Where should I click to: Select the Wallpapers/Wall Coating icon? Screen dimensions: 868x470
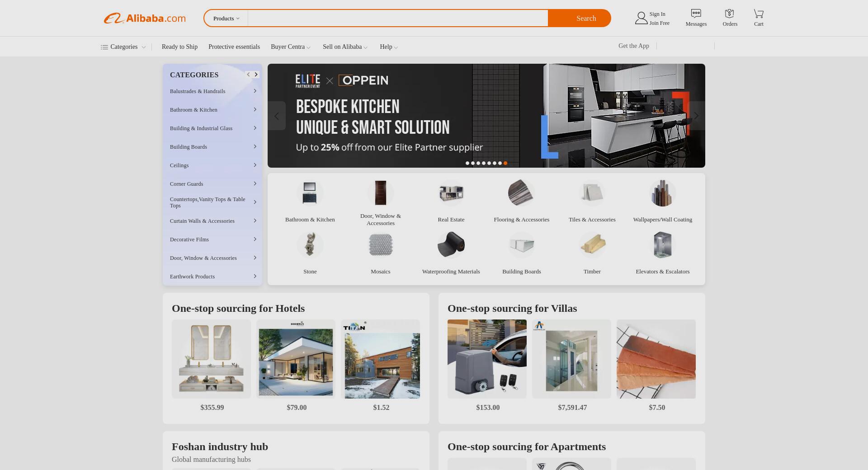pos(662,193)
